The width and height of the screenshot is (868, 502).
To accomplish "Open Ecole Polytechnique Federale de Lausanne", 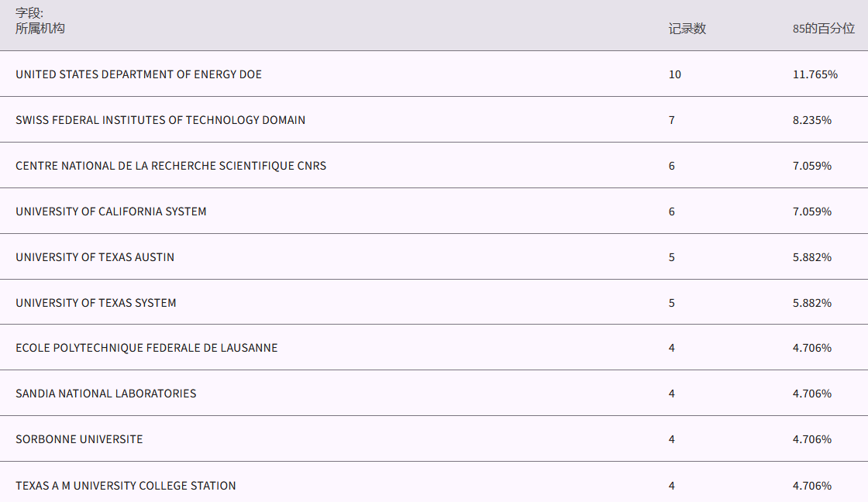I will 146,348.
